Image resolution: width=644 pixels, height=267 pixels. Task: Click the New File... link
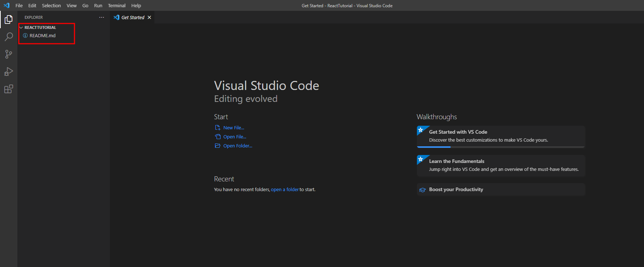click(x=234, y=128)
